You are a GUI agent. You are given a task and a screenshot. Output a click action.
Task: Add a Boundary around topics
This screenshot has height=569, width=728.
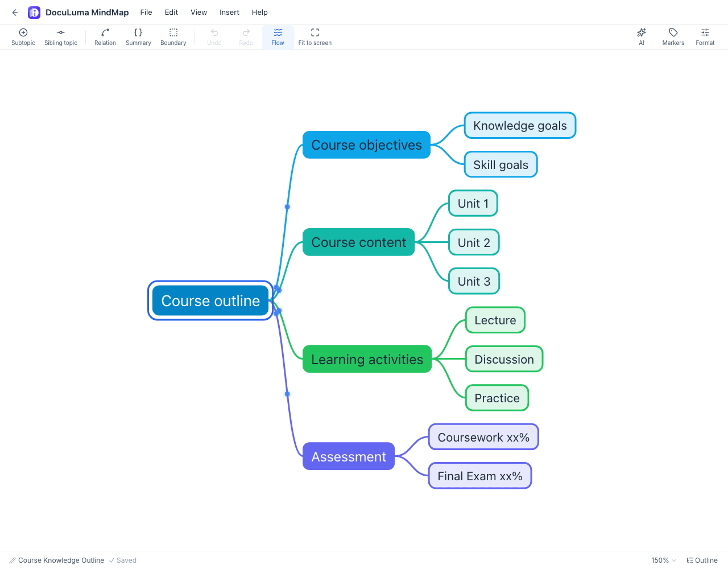tap(173, 37)
